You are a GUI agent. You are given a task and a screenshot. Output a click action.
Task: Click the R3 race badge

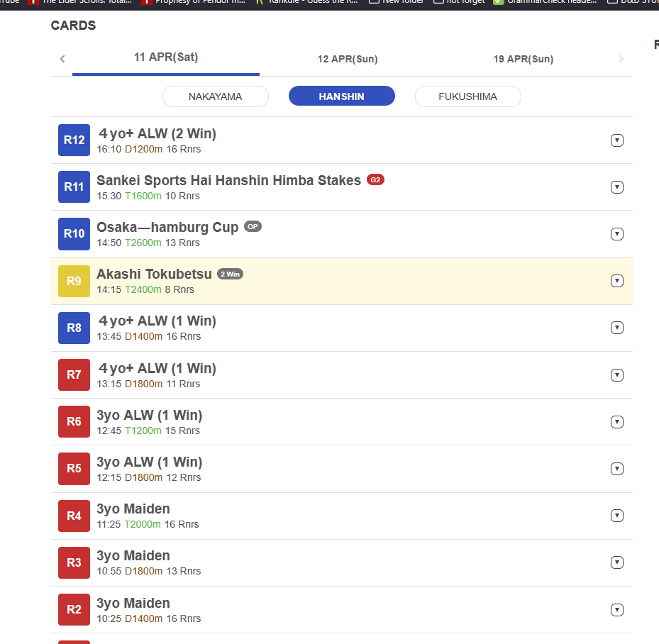click(x=74, y=562)
